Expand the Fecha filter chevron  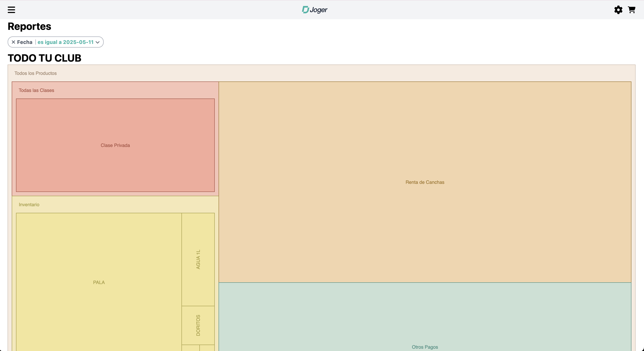coord(98,42)
